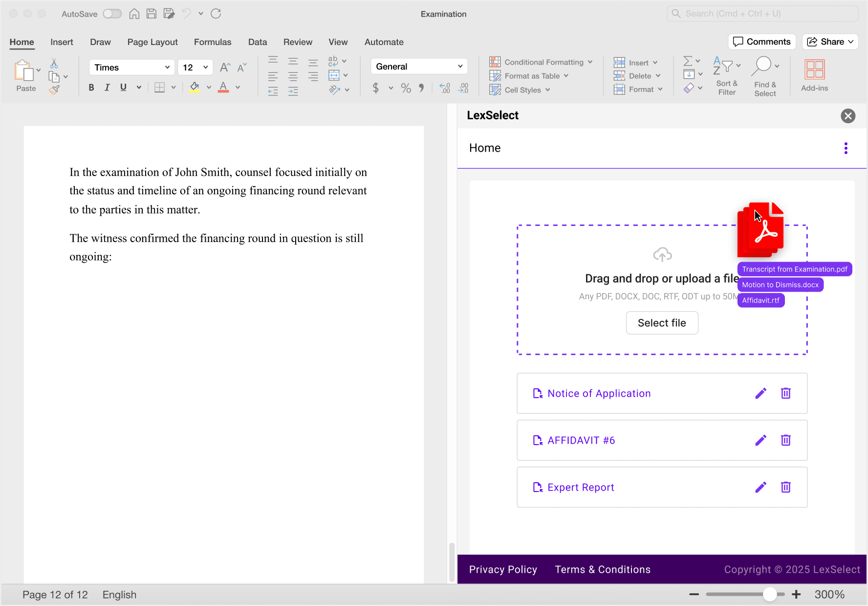Delete the Expert Report using trash icon

point(785,487)
